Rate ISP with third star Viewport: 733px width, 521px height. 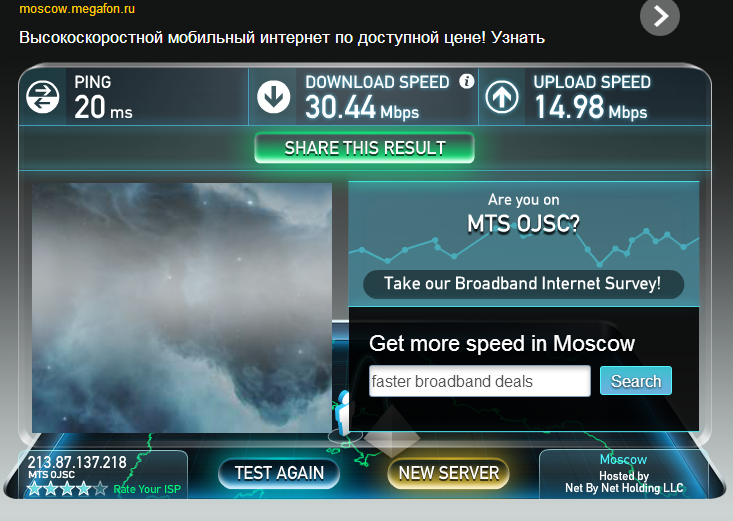67,489
